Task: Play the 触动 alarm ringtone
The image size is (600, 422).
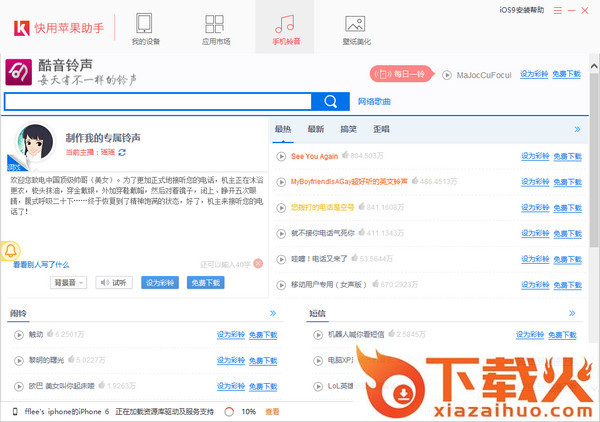Action: [x=19, y=334]
